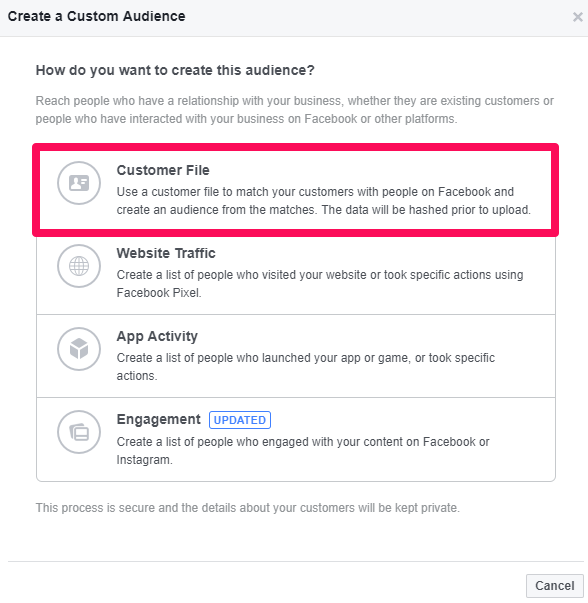The width and height of the screenshot is (588, 603).
Task: Click the 'How do you want to create this audience?' heading
Action: [175, 70]
